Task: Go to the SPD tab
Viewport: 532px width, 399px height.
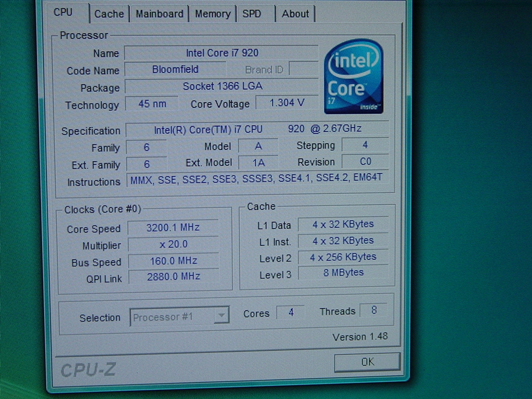Action: pos(252,14)
